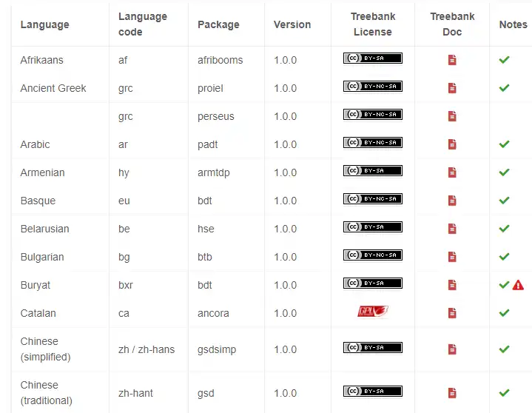Open the Chinese simplified gsdsimp doc
The image size is (532, 413).
pos(452,349)
